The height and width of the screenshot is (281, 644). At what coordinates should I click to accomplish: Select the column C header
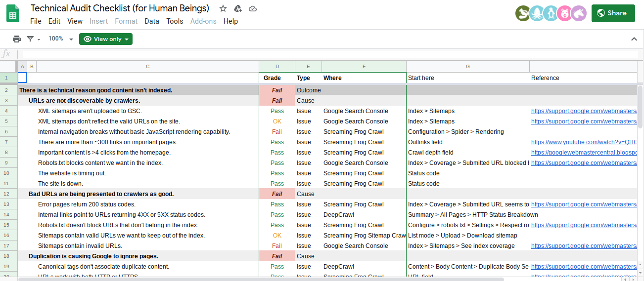click(x=147, y=66)
